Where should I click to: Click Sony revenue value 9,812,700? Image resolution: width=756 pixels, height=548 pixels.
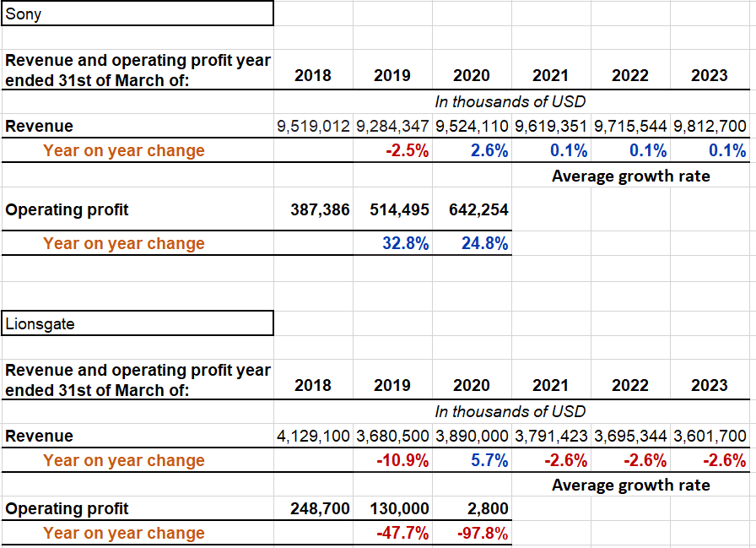(x=710, y=126)
